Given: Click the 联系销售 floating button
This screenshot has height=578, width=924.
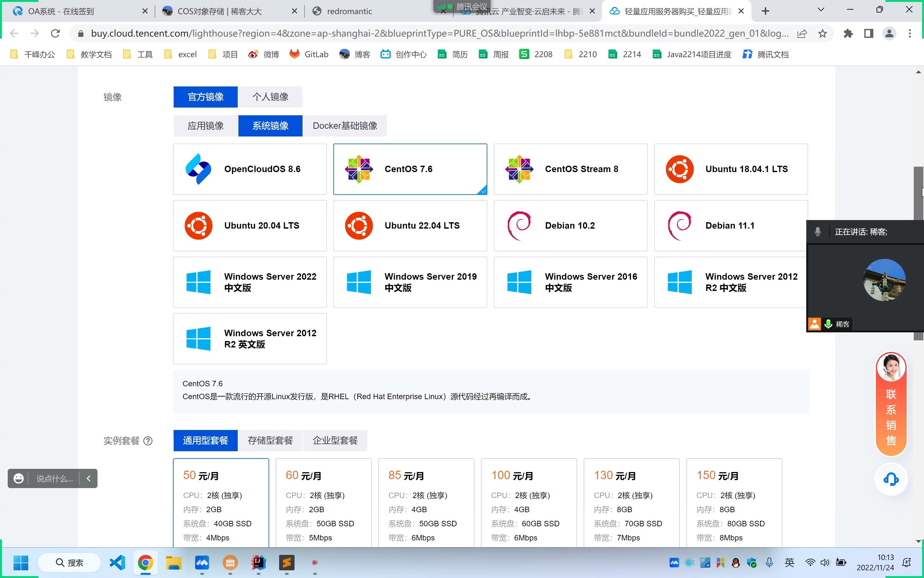Looking at the screenshot, I should tap(891, 404).
